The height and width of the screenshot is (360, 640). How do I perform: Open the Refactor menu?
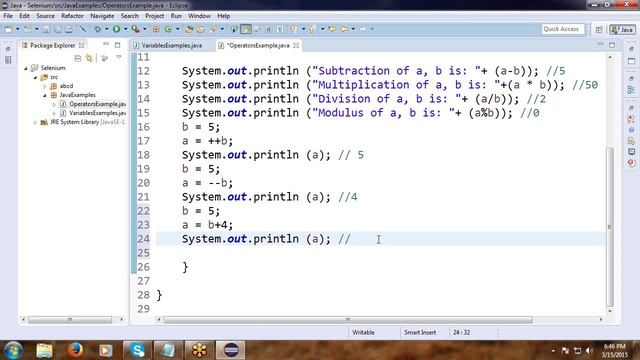coord(72,16)
